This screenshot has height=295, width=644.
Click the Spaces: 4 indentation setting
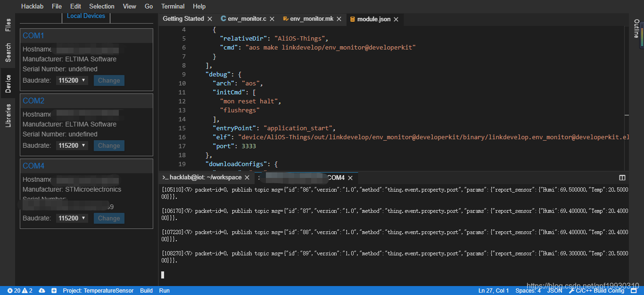pyautogui.click(x=528, y=290)
